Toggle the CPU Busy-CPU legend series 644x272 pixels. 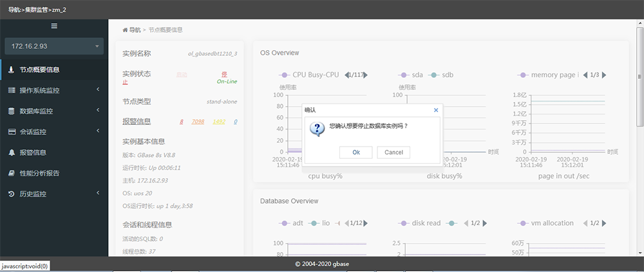click(x=309, y=75)
